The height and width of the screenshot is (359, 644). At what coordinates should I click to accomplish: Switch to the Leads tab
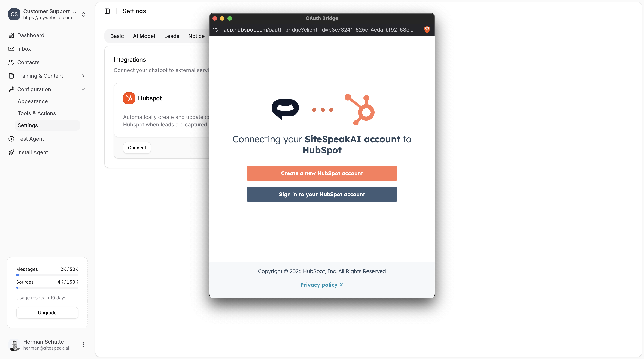172,36
